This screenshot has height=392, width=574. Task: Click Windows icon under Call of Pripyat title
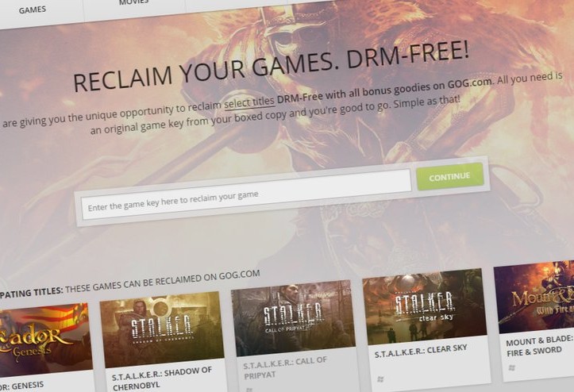click(249, 390)
